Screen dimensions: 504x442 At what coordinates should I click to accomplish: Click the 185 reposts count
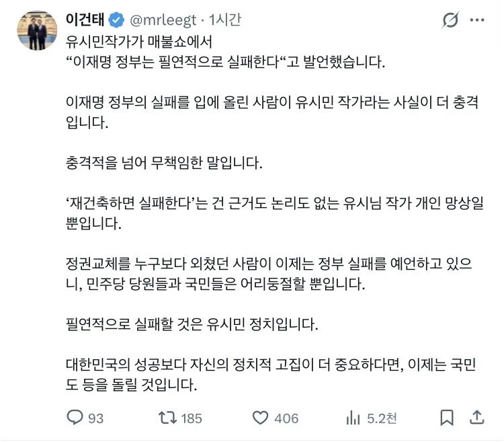[192, 418]
